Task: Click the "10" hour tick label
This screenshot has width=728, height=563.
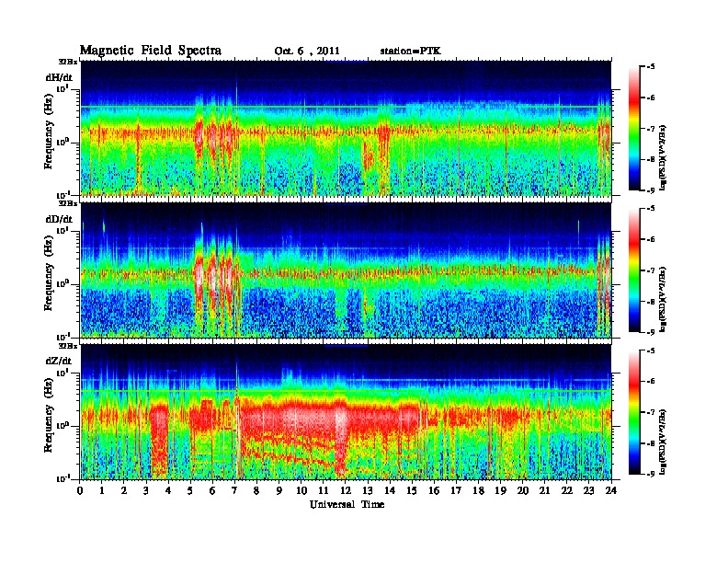Action: click(301, 491)
